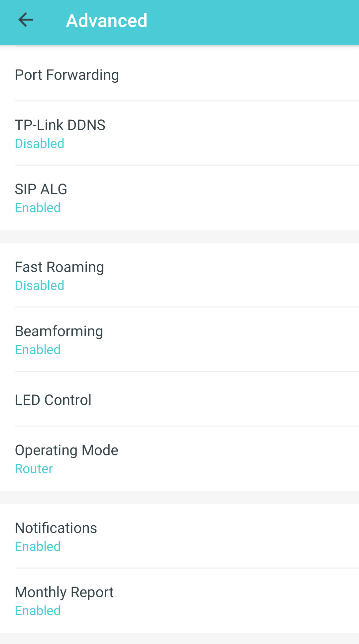Click the Advanced page title

106,21
